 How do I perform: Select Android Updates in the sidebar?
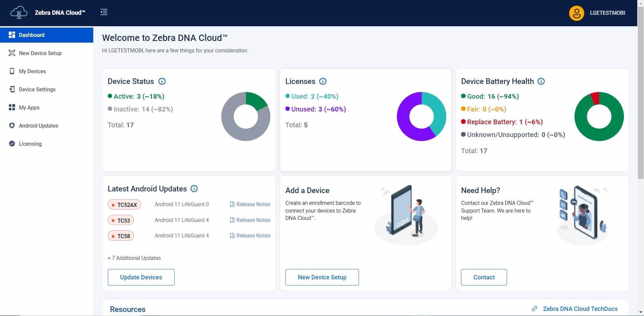pos(38,126)
